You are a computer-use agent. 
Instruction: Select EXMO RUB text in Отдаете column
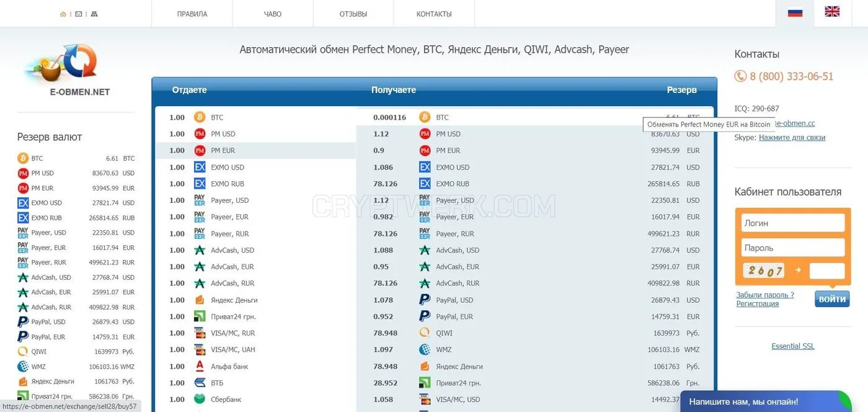(228, 184)
